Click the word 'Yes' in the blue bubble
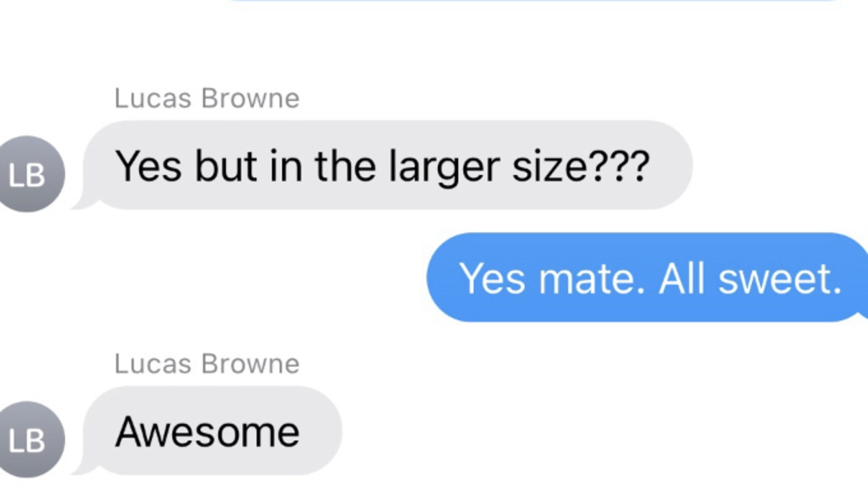 [x=492, y=279]
